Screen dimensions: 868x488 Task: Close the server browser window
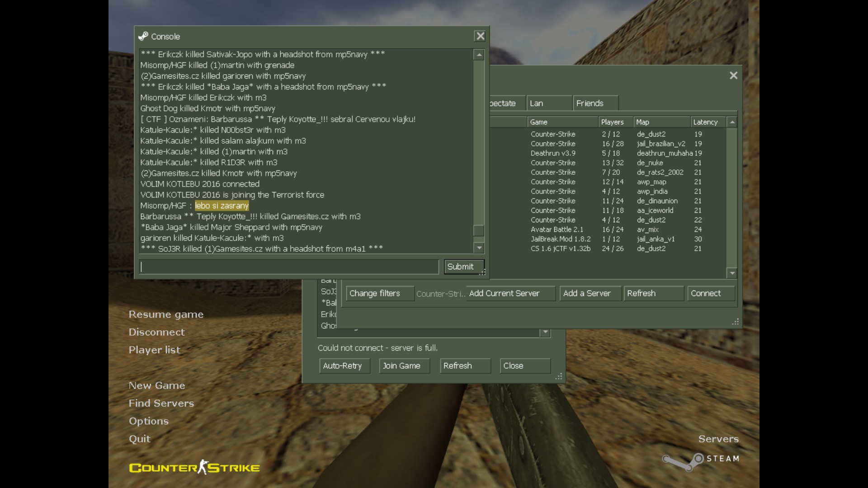pyautogui.click(x=733, y=75)
